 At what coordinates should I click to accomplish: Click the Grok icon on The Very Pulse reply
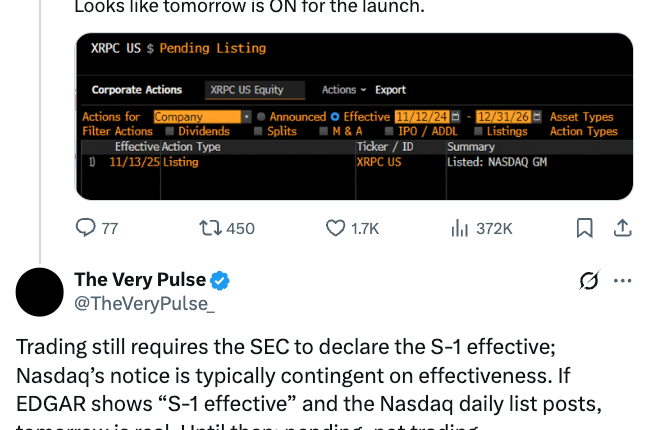(589, 281)
